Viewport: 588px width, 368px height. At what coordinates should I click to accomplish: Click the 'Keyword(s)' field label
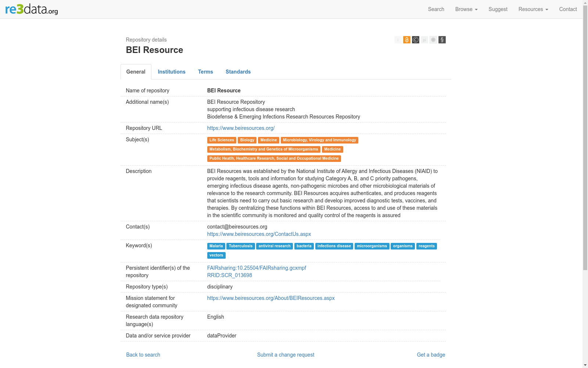coord(139,245)
